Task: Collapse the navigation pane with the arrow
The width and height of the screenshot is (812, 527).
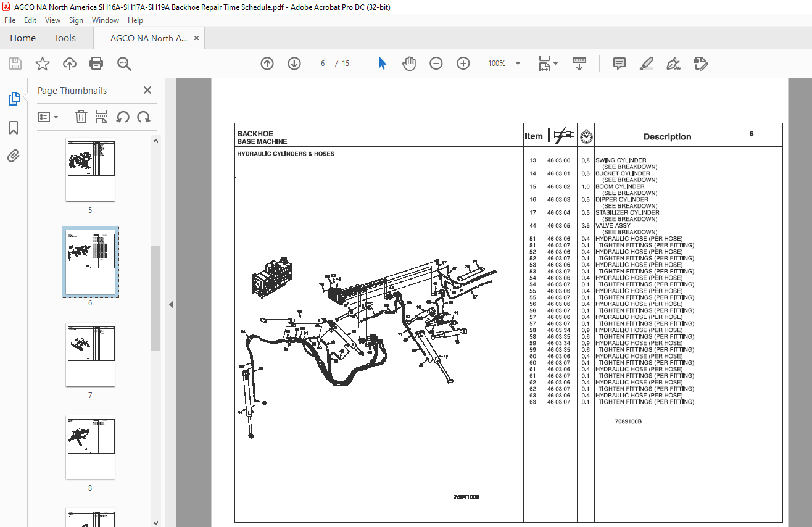Action: 171,304
